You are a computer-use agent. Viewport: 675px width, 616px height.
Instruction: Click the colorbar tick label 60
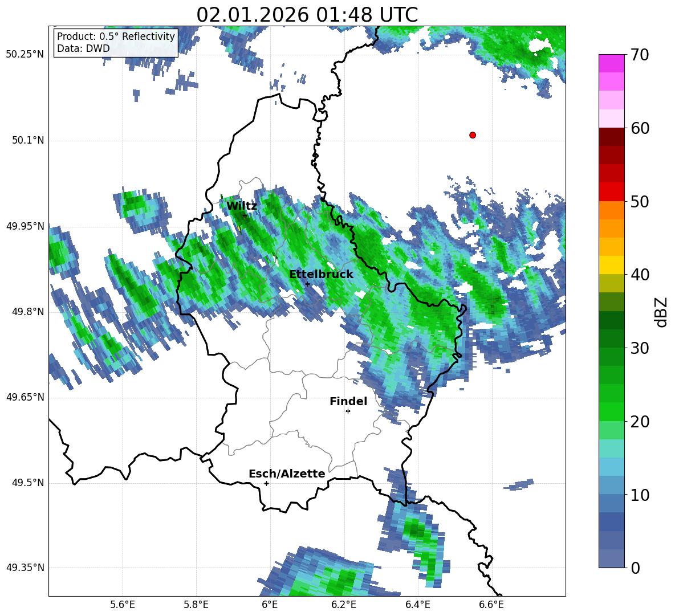(x=640, y=128)
